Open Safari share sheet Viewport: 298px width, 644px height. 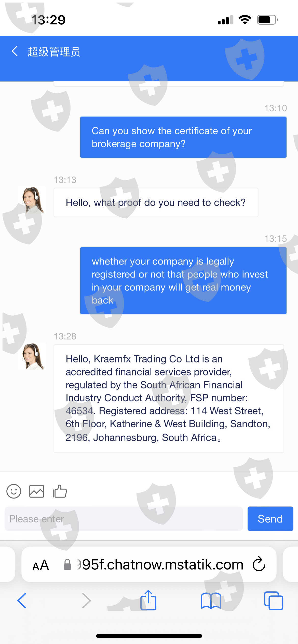[x=148, y=601]
